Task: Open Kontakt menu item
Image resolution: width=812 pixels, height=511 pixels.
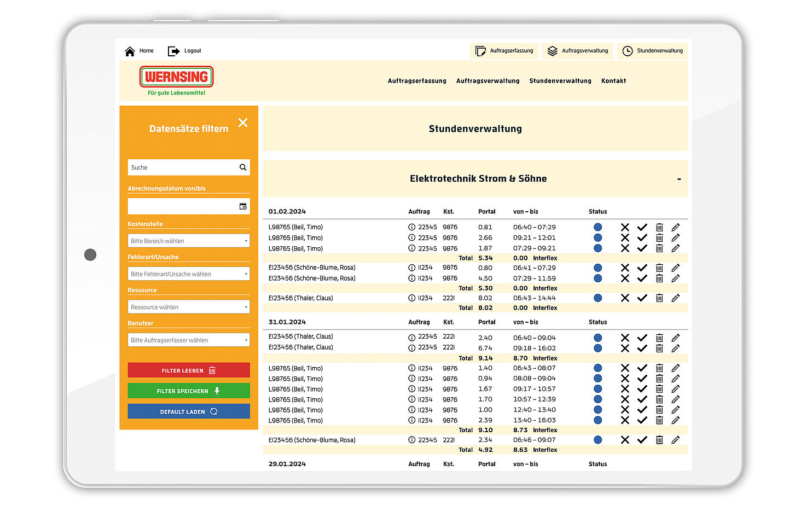Action: [x=613, y=81]
